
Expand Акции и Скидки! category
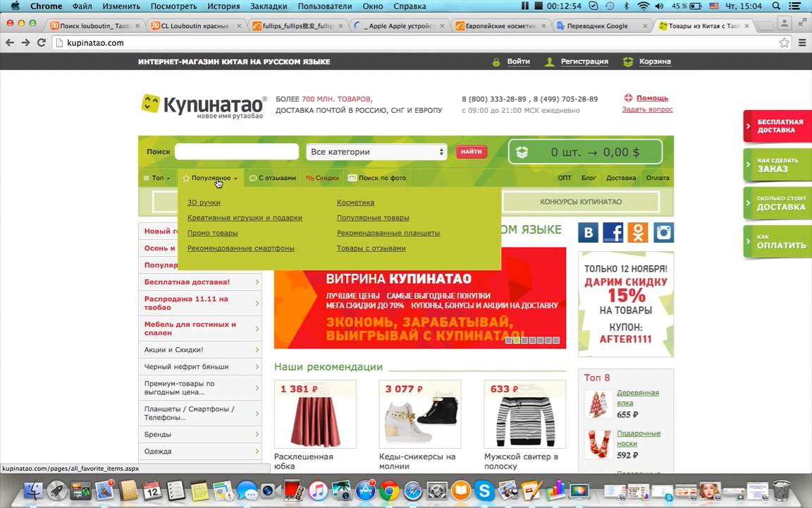coord(200,350)
